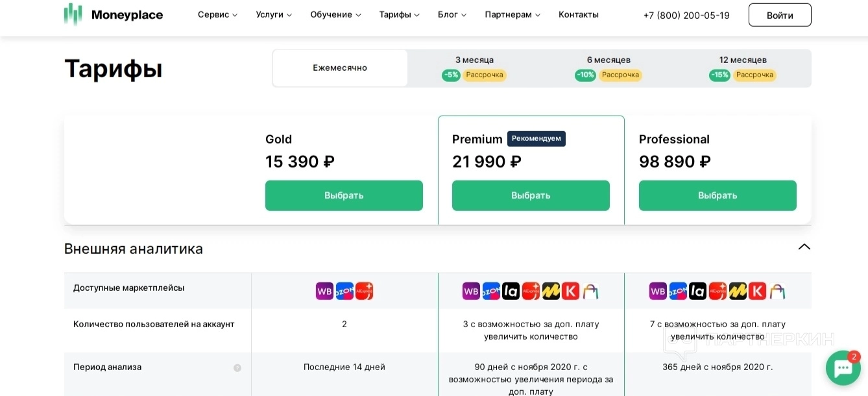The width and height of the screenshot is (868, 396).
Task: Click Wildberries icon in Gold column
Action: 324,291
